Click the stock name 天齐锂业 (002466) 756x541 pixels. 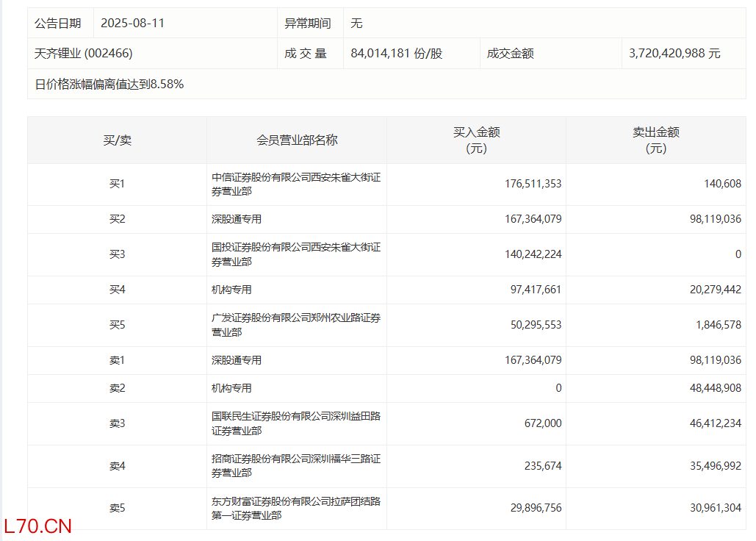coord(84,54)
